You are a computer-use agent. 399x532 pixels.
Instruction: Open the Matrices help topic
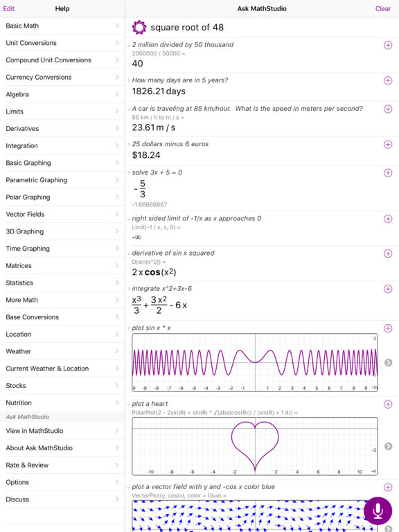tap(62, 266)
